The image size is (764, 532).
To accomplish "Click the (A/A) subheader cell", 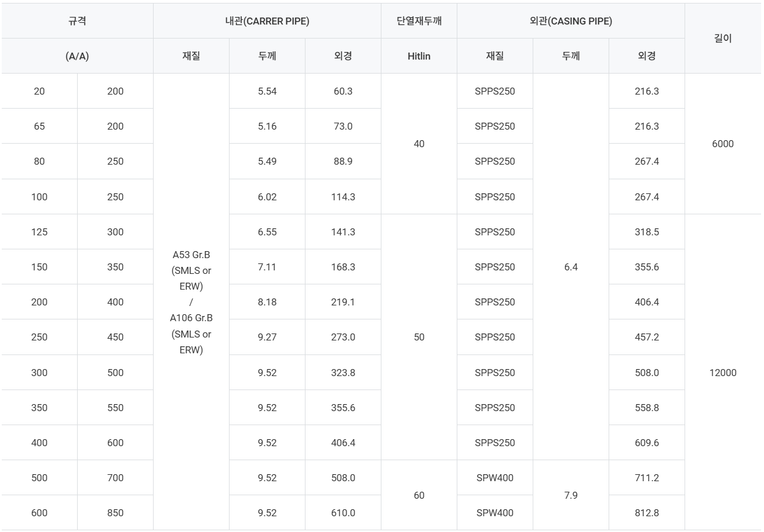I will [x=77, y=56].
